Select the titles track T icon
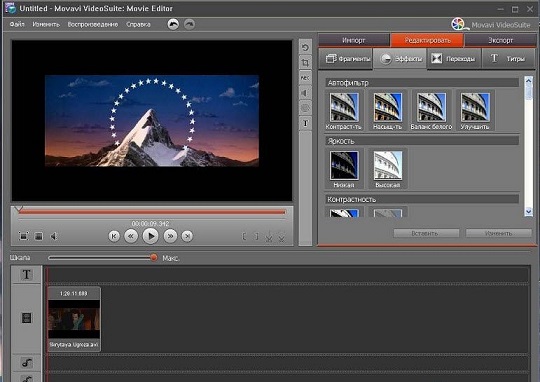This screenshot has width=540, height=382. tap(27, 275)
